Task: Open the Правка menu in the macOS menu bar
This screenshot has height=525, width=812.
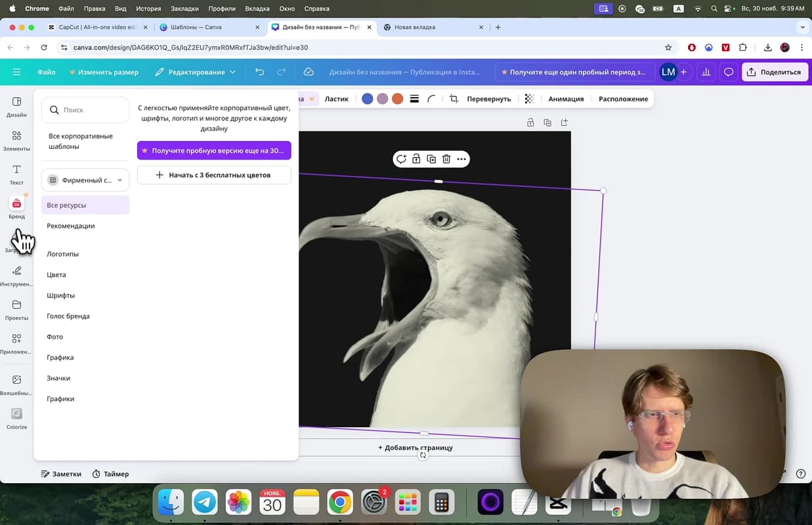Action: coord(95,9)
